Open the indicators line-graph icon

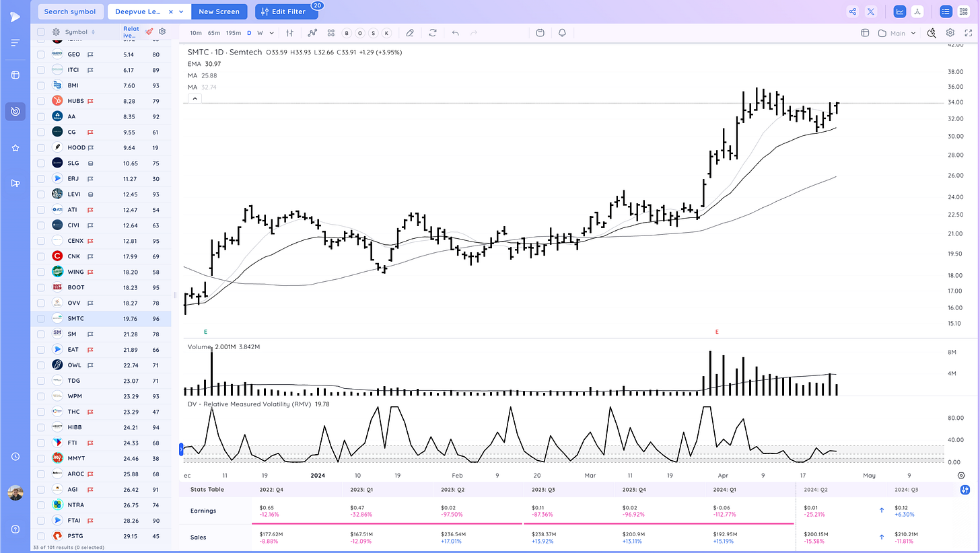[x=312, y=32]
